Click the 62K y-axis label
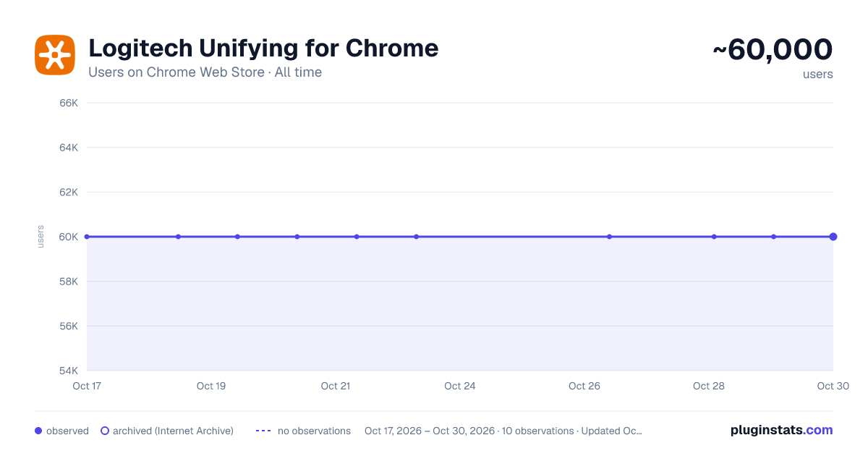The height and width of the screenshot is (456, 868). click(69, 192)
